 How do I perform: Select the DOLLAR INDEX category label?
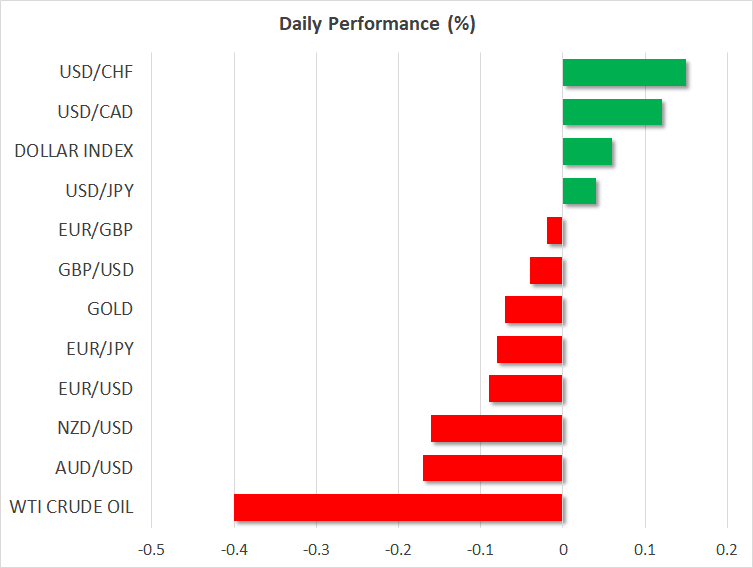(x=74, y=151)
